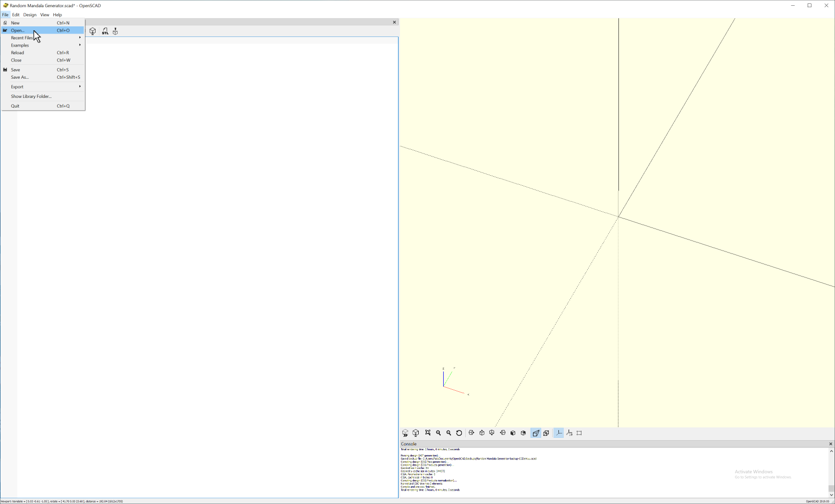This screenshot has width=835, height=504.
Task: Click the Render cube icon below the viewport
Action: coord(416,433)
